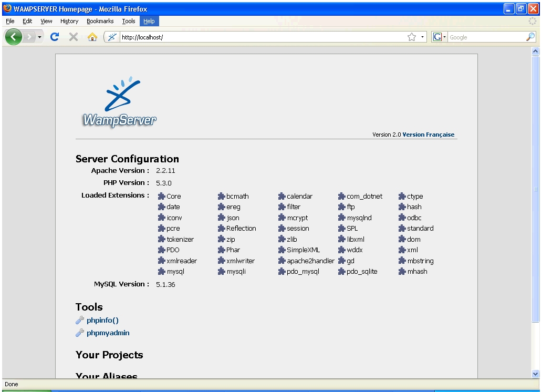Open the View menu

coord(46,21)
